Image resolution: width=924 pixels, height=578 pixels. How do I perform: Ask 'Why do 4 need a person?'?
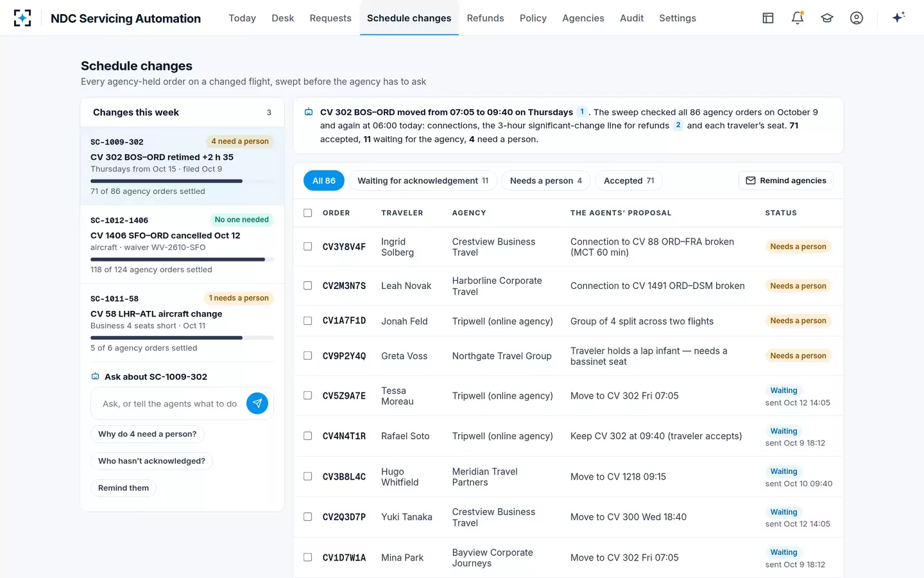click(148, 434)
